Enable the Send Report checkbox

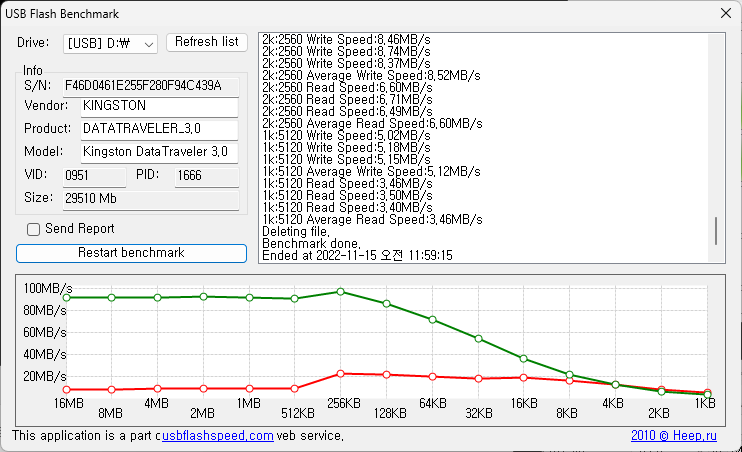pyautogui.click(x=33, y=230)
